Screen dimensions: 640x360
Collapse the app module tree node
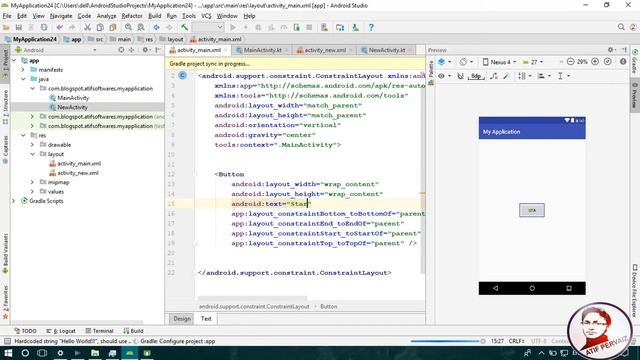(x=14, y=60)
